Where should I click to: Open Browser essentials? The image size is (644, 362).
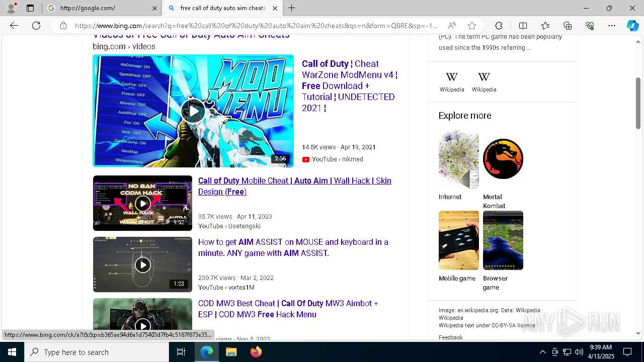pyautogui.click(x=590, y=26)
